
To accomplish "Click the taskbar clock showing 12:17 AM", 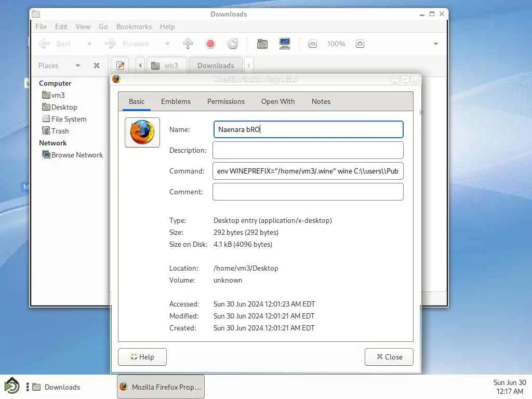I will click(510, 387).
